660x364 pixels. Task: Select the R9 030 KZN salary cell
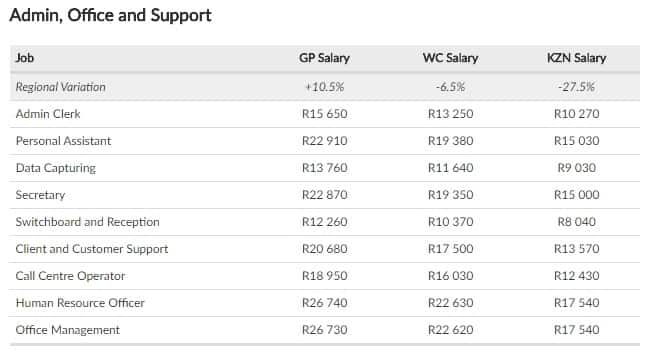coord(577,168)
